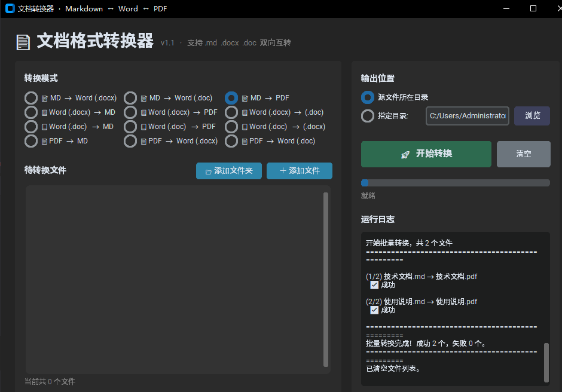The width and height of the screenshot is (562, 392).
Task: Click the file icon beside MD → Word (.docx)
Action: pos(44,98)
